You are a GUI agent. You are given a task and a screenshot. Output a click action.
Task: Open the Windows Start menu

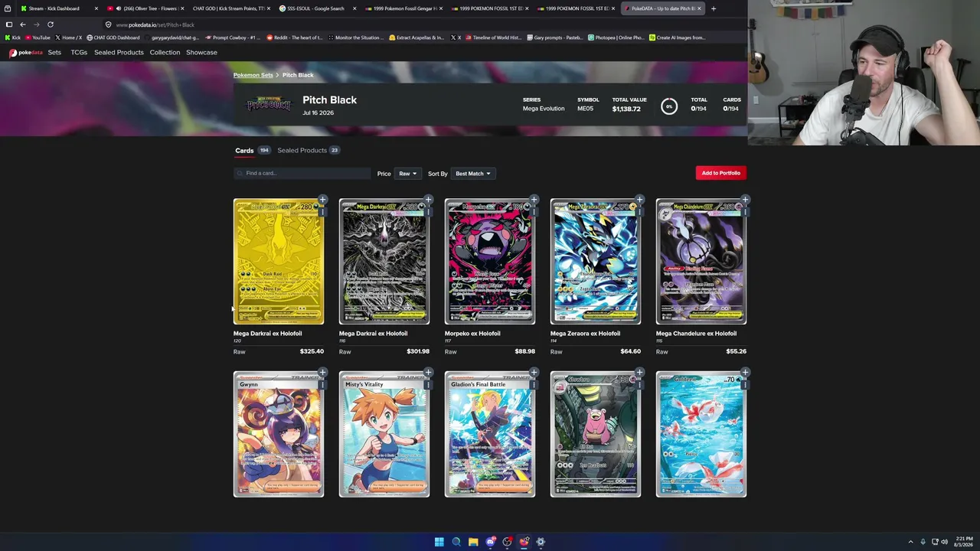(439, 542)
